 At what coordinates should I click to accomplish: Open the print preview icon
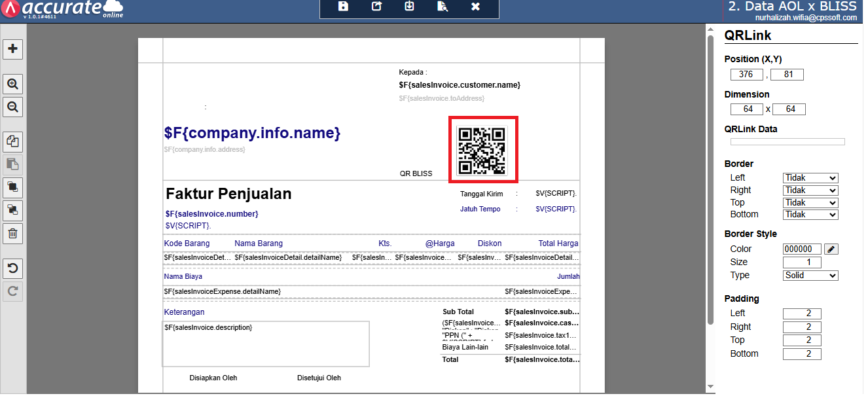coord(443,7)
